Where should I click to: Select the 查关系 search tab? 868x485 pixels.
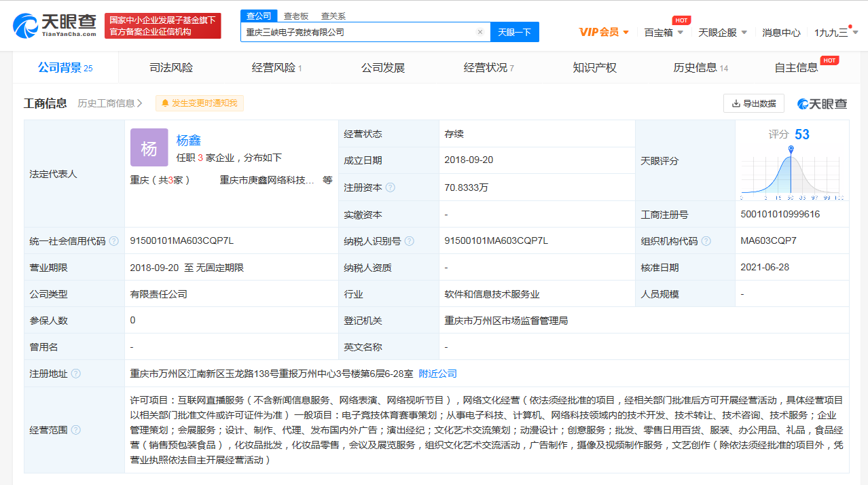[333, 16]
